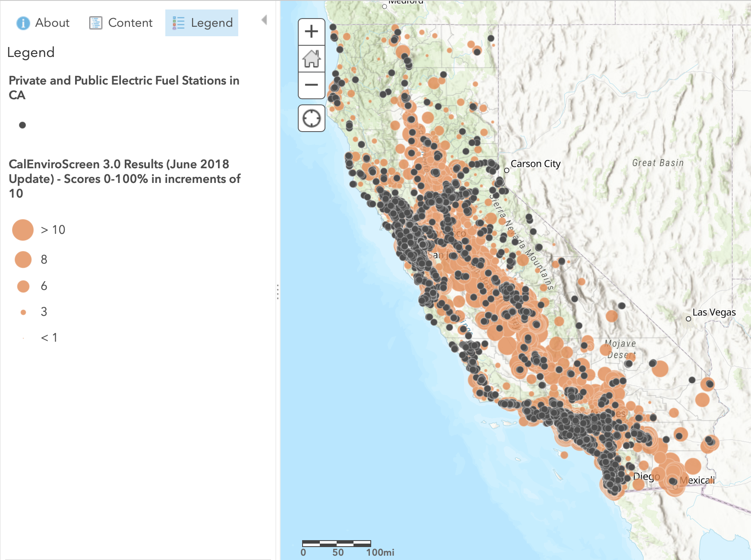Image resolution: width=751 pixels, height=560 pixels.
Task: Click the '6' legend circle swatch
Action: [23, 286]
